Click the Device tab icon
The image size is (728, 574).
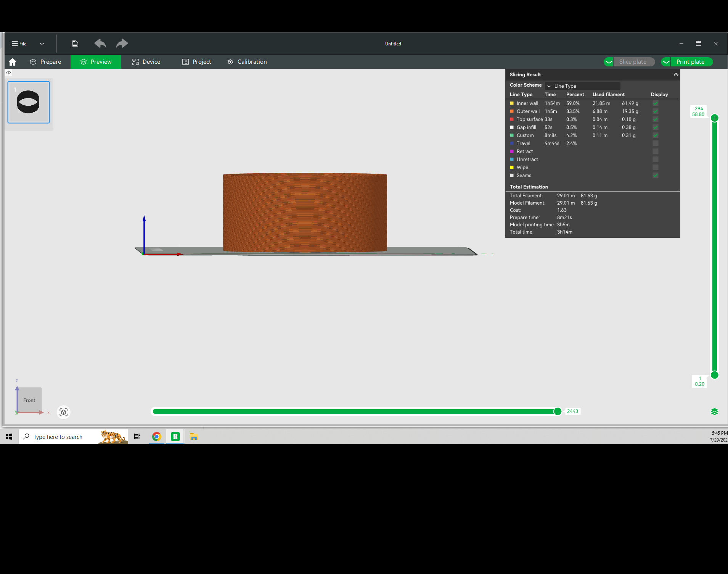pyautogui.click(x=135, y=62)
